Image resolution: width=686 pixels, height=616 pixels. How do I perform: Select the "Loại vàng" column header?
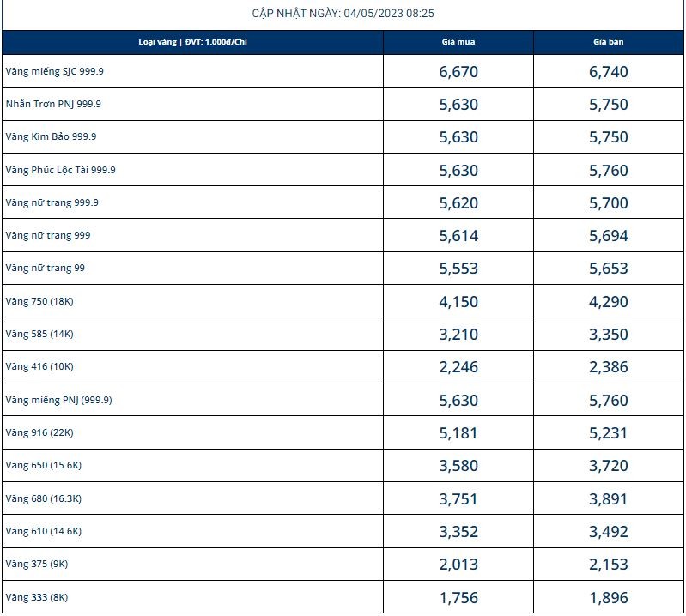point(192,42)
